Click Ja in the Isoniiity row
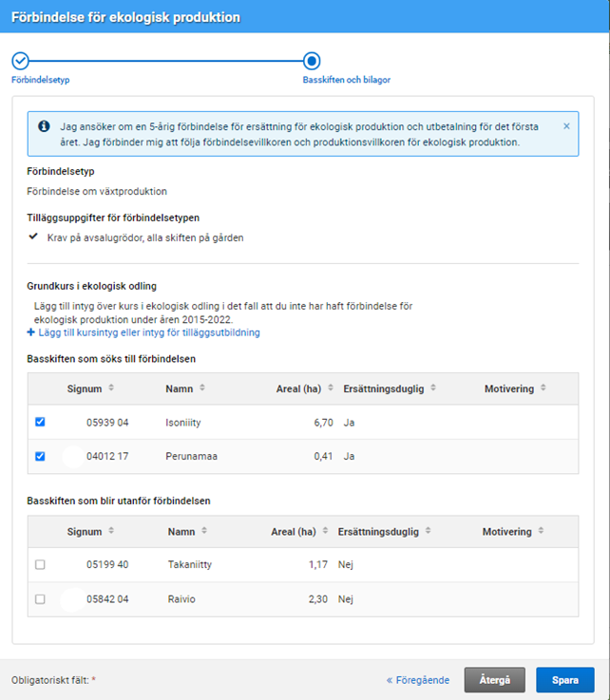 click(350, 423)
